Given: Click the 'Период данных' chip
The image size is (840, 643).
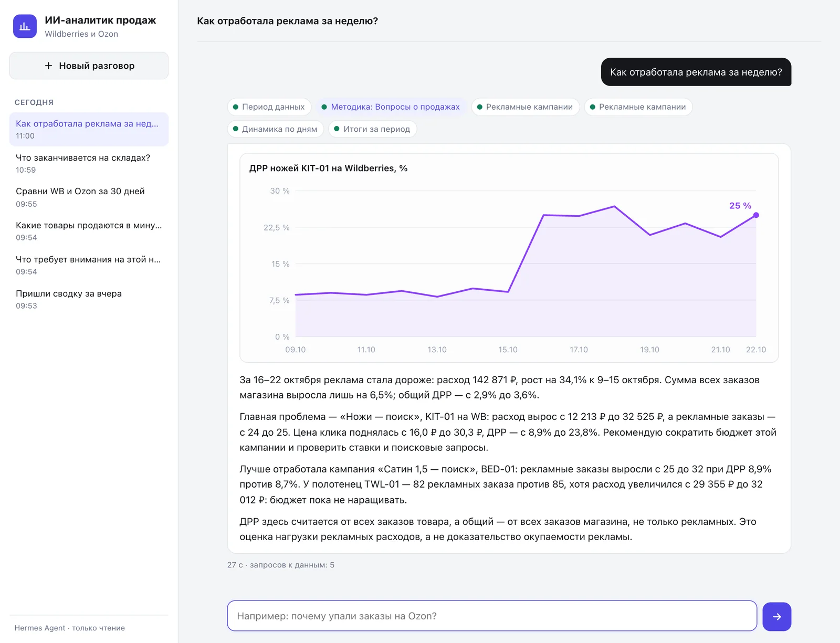Looking at the screenshot, I should 269,107.
